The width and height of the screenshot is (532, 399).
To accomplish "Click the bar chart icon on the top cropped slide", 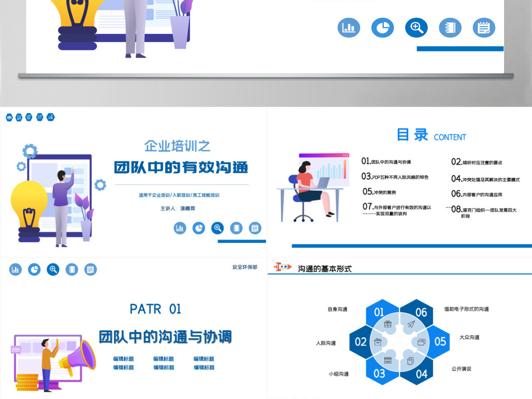I will click(x=348, y=27).
